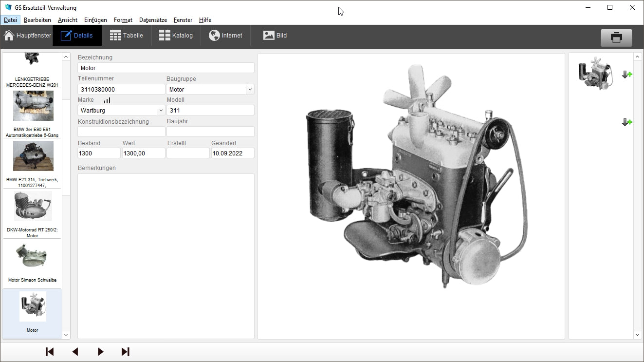The height and width of the screenshot is (362, 644).
Task: Jump to the first record
Action: click(x=50, y=352)
